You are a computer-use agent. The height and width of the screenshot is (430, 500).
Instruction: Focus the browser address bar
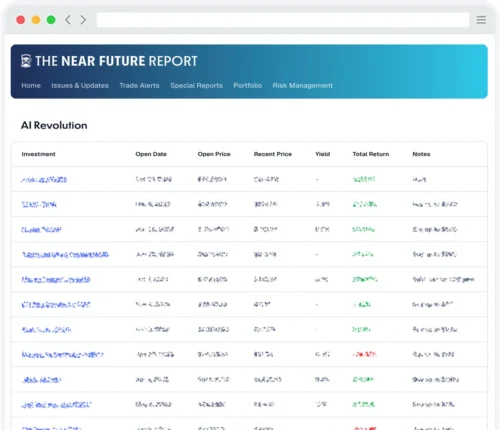[x=283, y=20]
